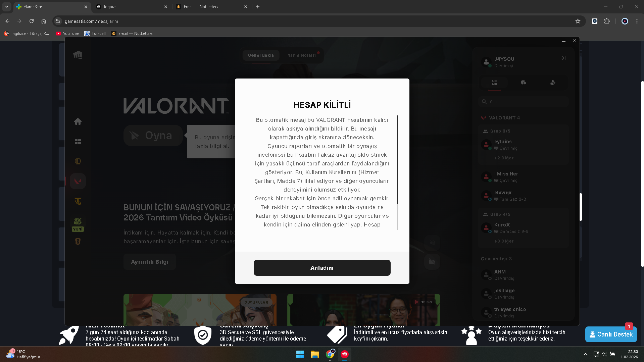Open File Explorer from the taskbar
The width and height of the screenshot is (644, 362).
(x=315, y=354)
